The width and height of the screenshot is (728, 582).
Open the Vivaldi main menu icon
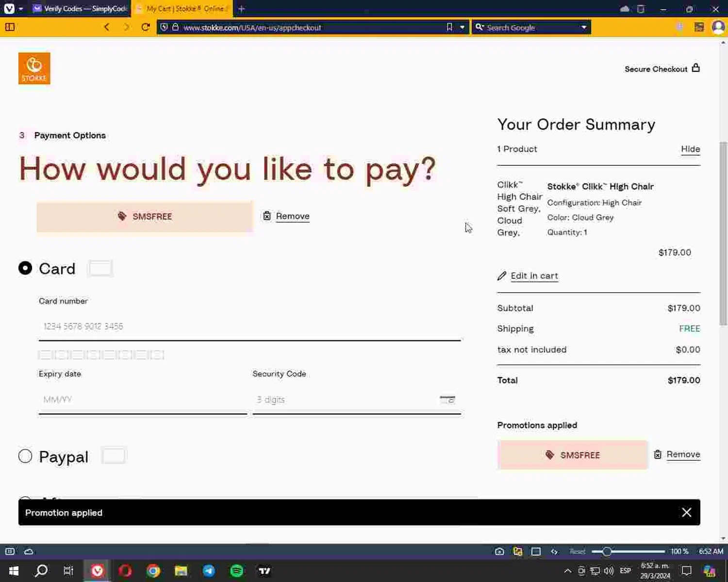[x=9, y=9]
